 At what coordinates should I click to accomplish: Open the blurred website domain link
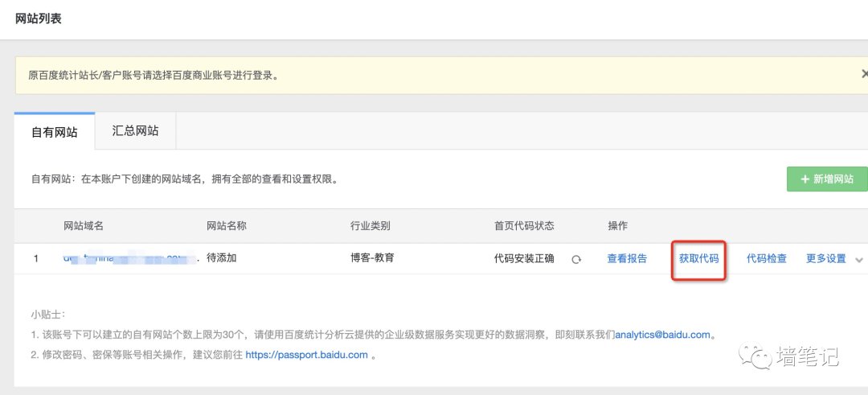[129, 259]
